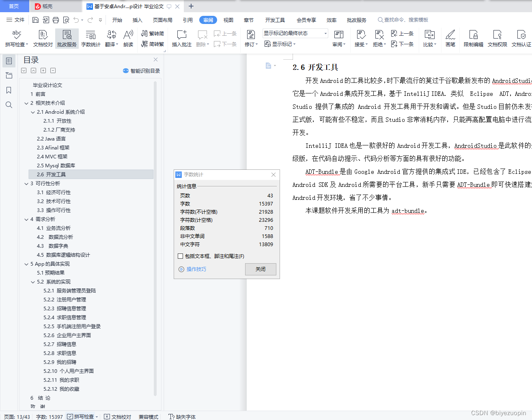The width and height of the screenshot is (532, 420).
Task: Select outline item 5.2.5 手机端注册用户登录
Action: click(x=72, y=327)
